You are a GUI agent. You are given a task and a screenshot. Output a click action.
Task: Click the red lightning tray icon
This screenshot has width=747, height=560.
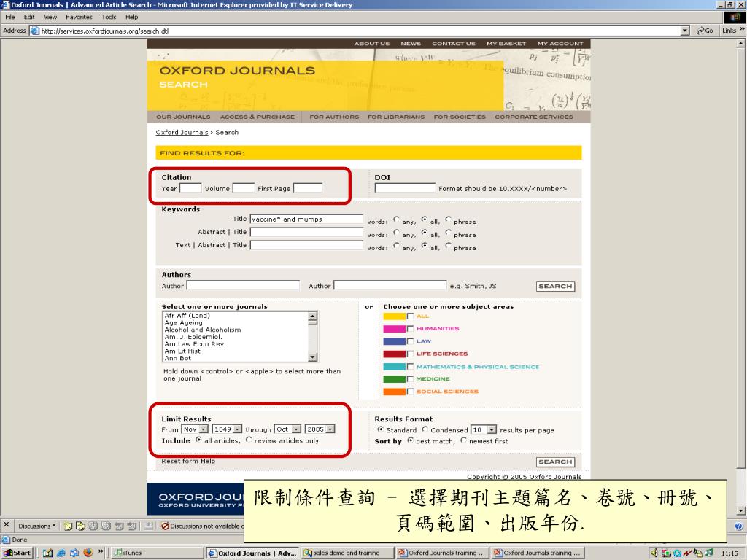point(687,553)
